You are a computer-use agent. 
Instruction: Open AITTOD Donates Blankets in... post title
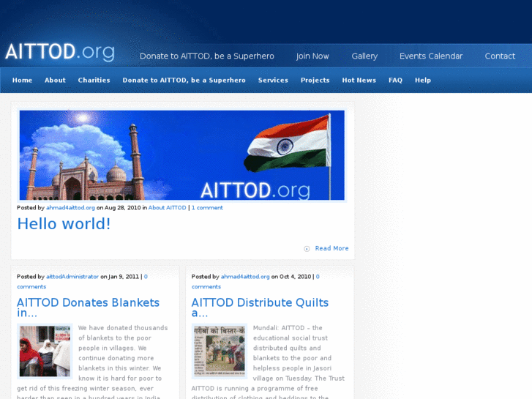(89, 307)
